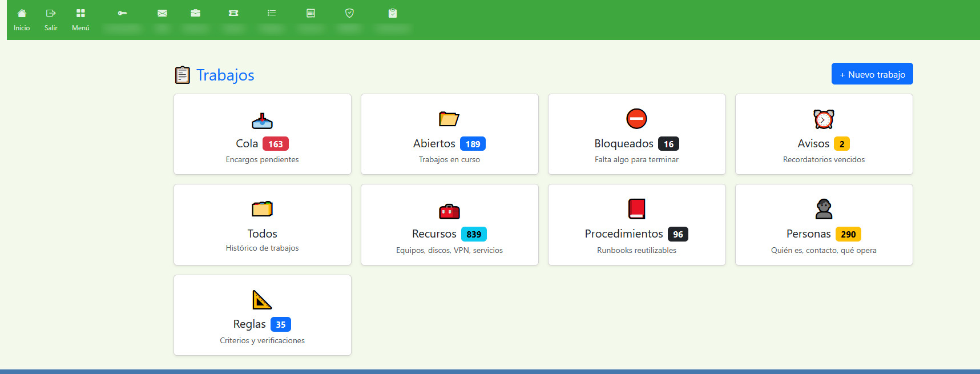Click the 'Recordatorios vencidos' text
This screenshot has width=980, height=374.
pyautogui.click(x=824, y=159)
